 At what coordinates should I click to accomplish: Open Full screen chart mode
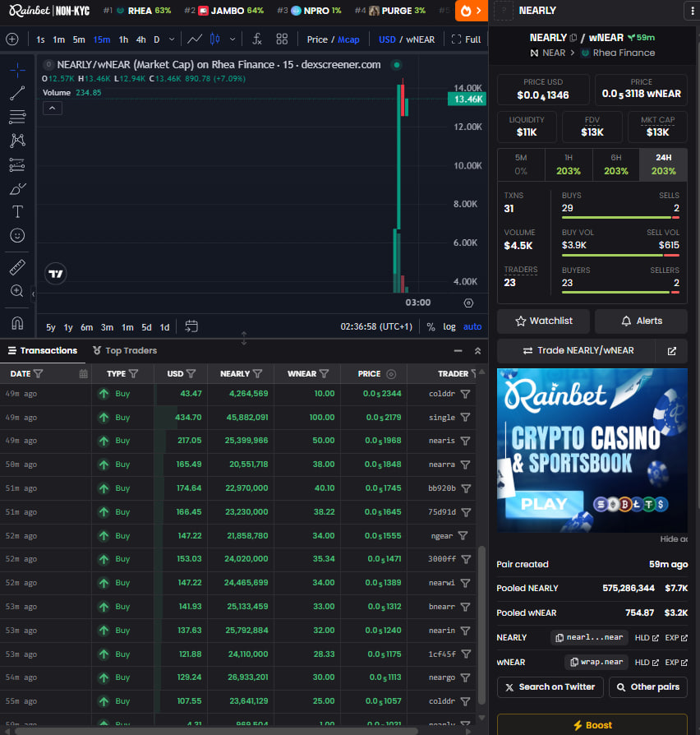click(x=466, y=39)
